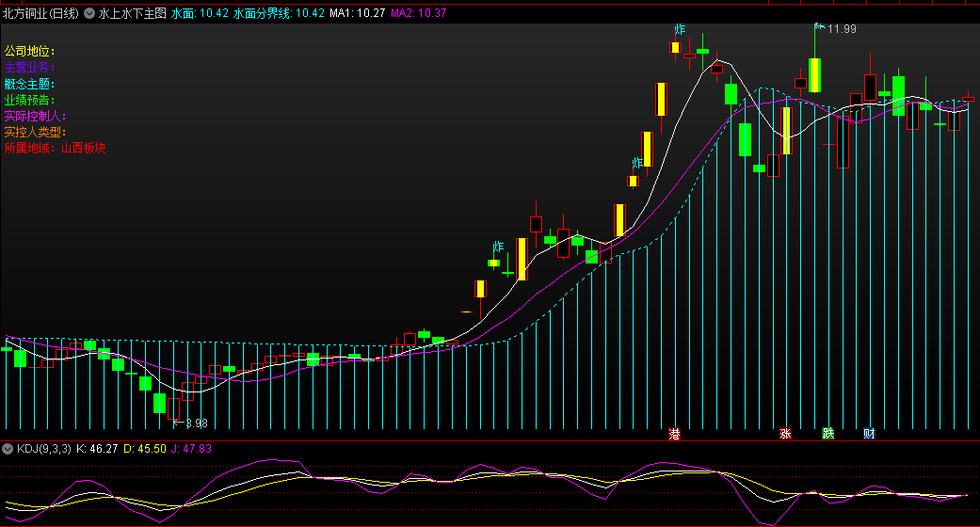Click the 涨 marker icon at chart bottom
Image resolution: width=980 pixels, height=527 pixels.
785,434
